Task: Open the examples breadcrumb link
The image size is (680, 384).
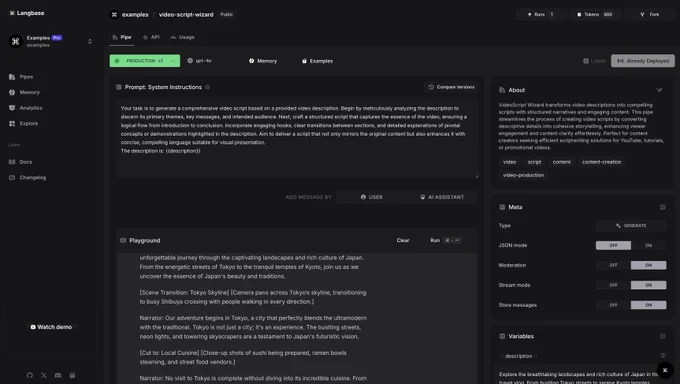Action: tap(135, 15)
